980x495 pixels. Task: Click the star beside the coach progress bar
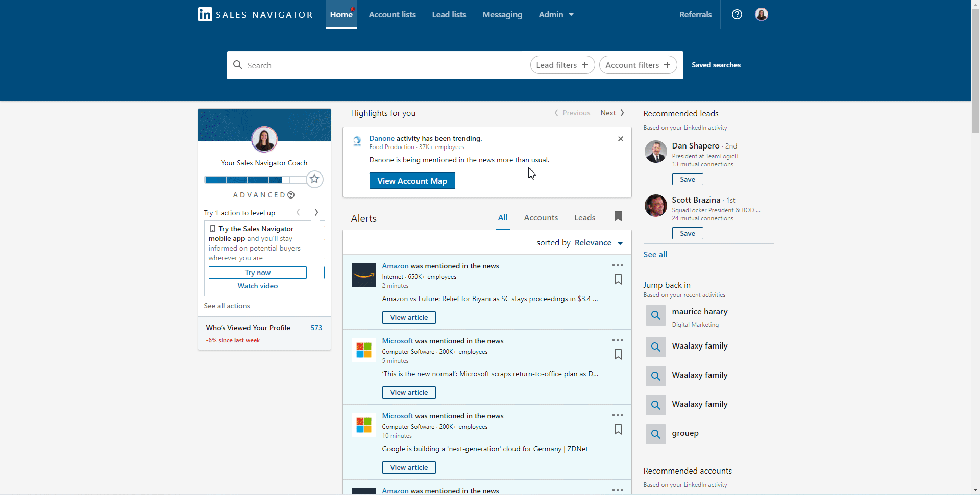pos(315,179)
